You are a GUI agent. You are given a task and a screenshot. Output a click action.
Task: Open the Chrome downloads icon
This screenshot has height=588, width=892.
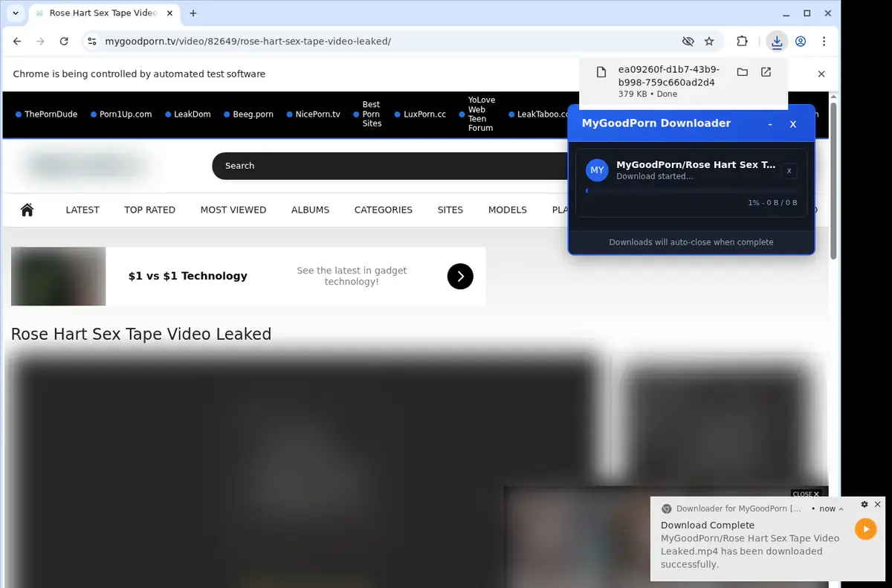[x=777, y=42]
